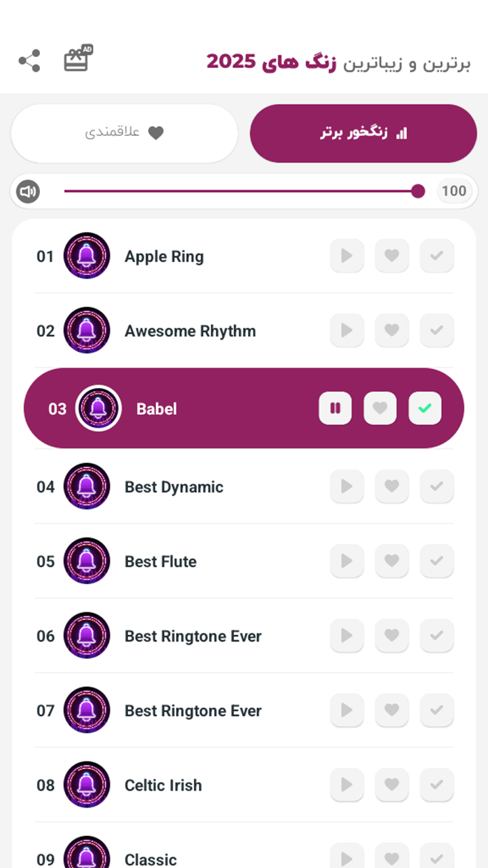This screenshot has width=488, height=868.
Task: Uncheck the green checkmark on Babel
Action: coord(425,408)
